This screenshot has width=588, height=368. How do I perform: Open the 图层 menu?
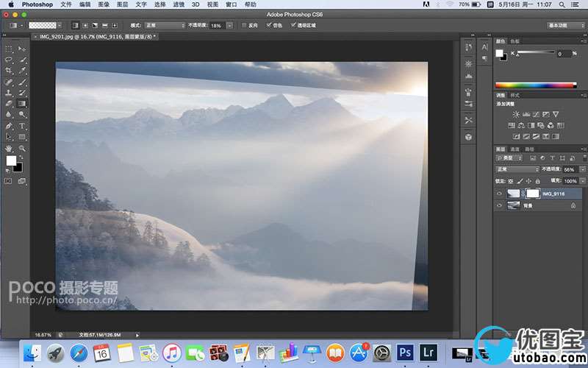[123, 4]
